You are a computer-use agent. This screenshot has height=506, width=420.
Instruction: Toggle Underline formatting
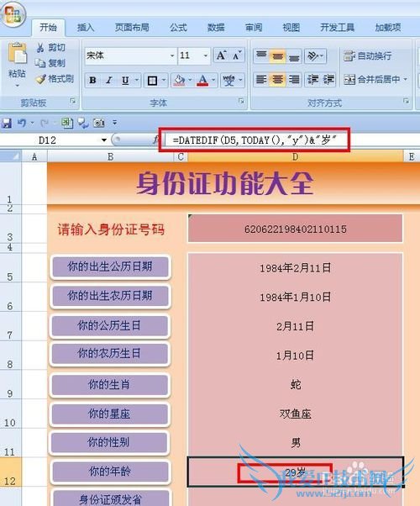125,80
